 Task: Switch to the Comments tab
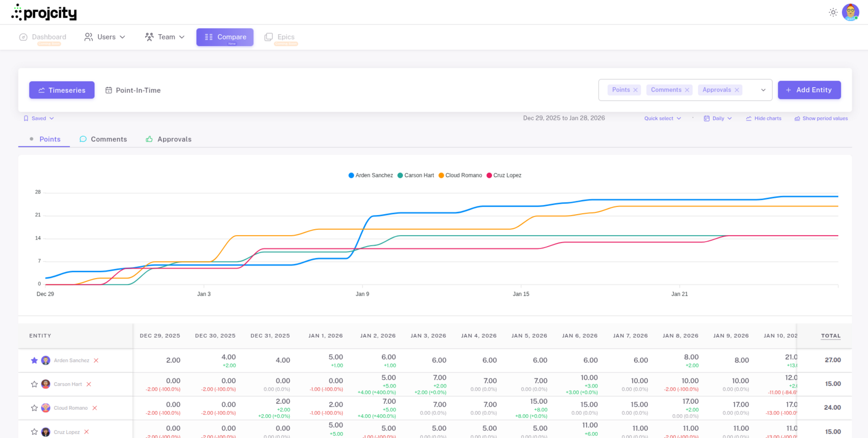[103, 139]
